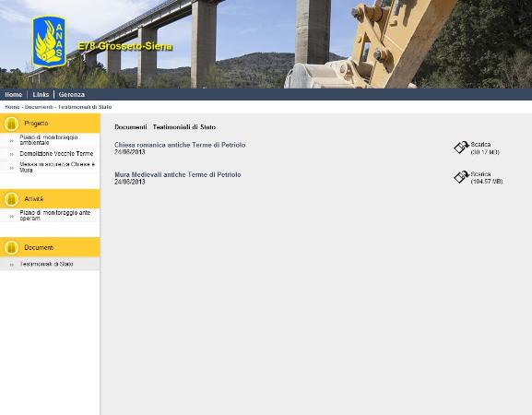Open the Links menu item
532x415 pixels.
tap(41, 95)
